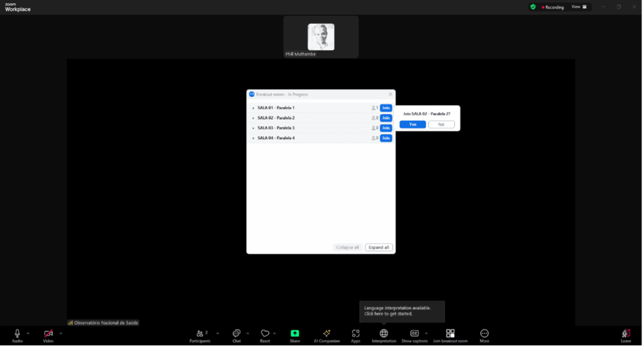Confirm joining SALA 02 with Yes
The width and height of the screenshot is (644, 347).
(x=413, y=124)
